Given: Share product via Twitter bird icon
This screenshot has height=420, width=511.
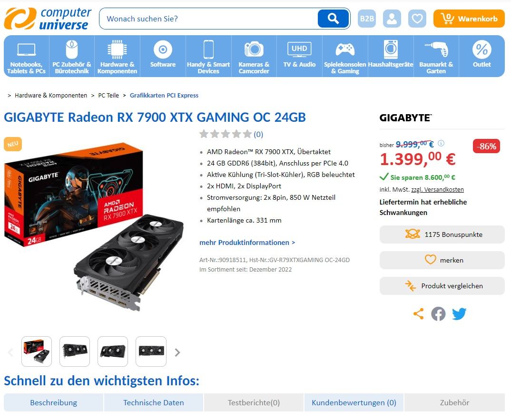Looking at the screenshot, I should (x=459, y=314).
